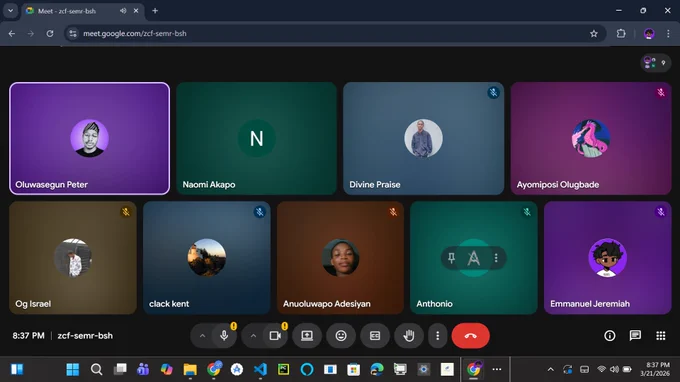Click muted mic icon on Anthonio tile

[527, 212]
